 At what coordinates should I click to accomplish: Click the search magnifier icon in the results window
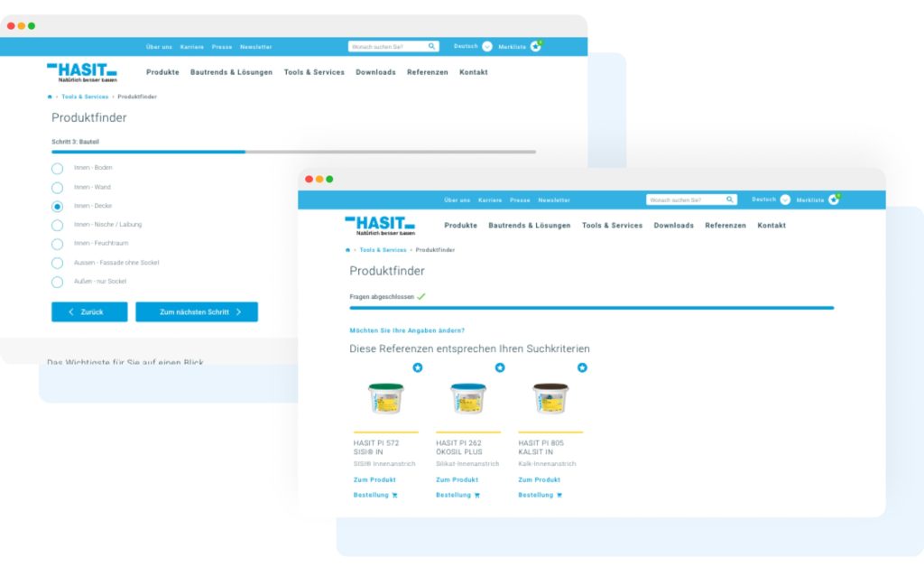729,200
